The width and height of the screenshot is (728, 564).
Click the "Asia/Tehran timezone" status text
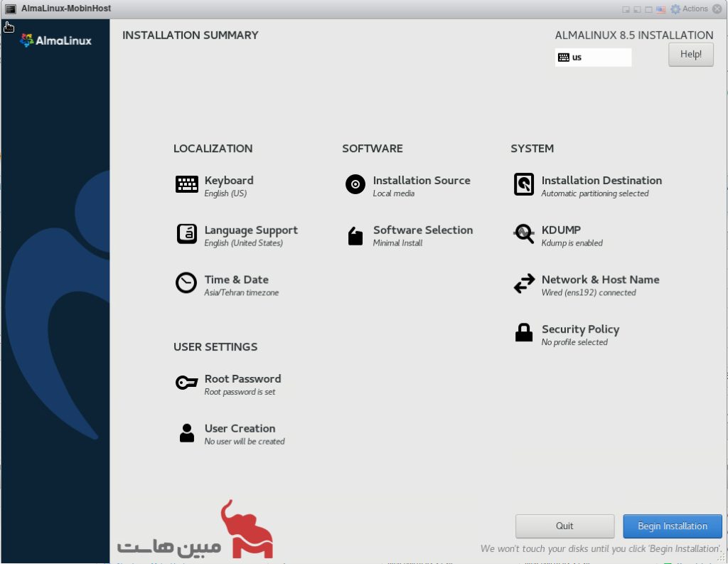pyautogui.click(x=242, y=293)
